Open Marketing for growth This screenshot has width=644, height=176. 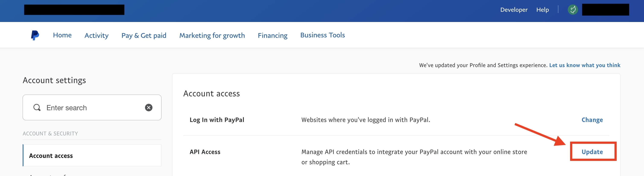tap(212, 35)
